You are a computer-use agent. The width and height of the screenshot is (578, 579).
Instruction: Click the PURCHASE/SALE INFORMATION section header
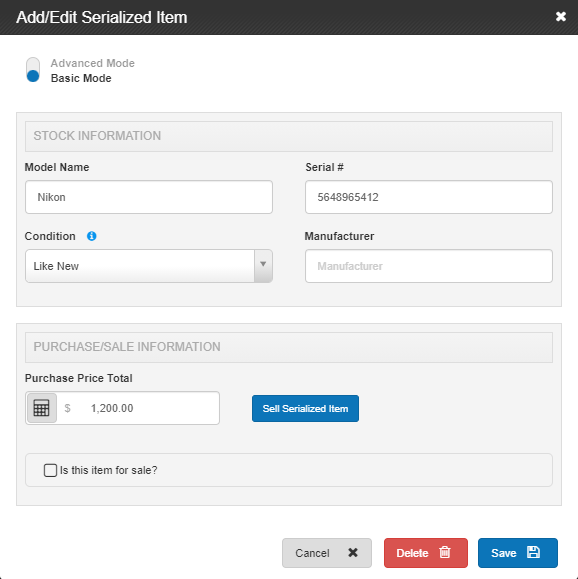(289, 347)
